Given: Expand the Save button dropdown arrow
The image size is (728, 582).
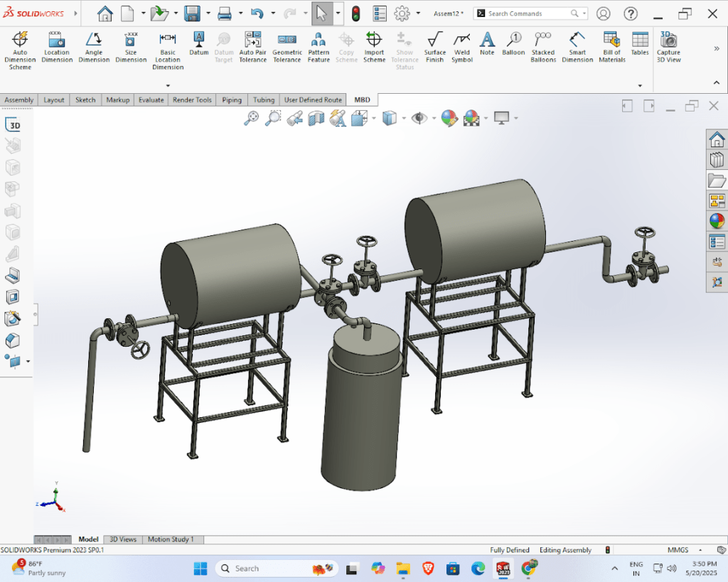Looking at the screenshot, I should [x=208, y=14].
